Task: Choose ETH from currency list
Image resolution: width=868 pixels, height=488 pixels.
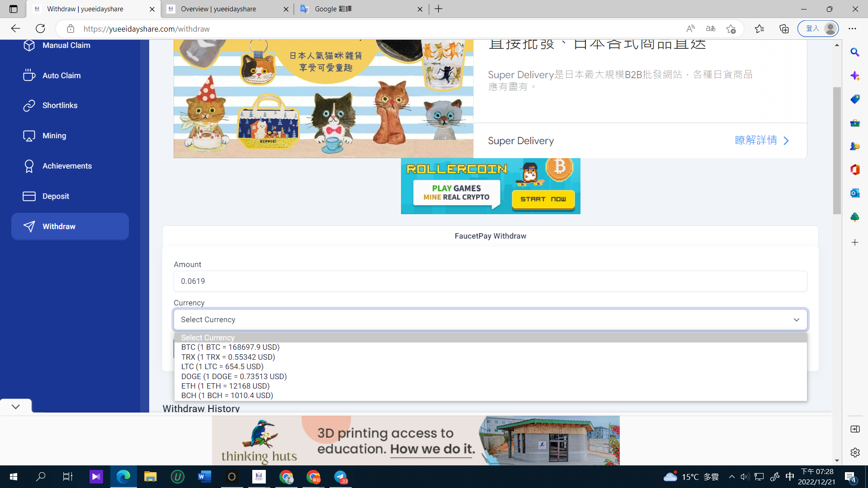Action: [491, 386]
